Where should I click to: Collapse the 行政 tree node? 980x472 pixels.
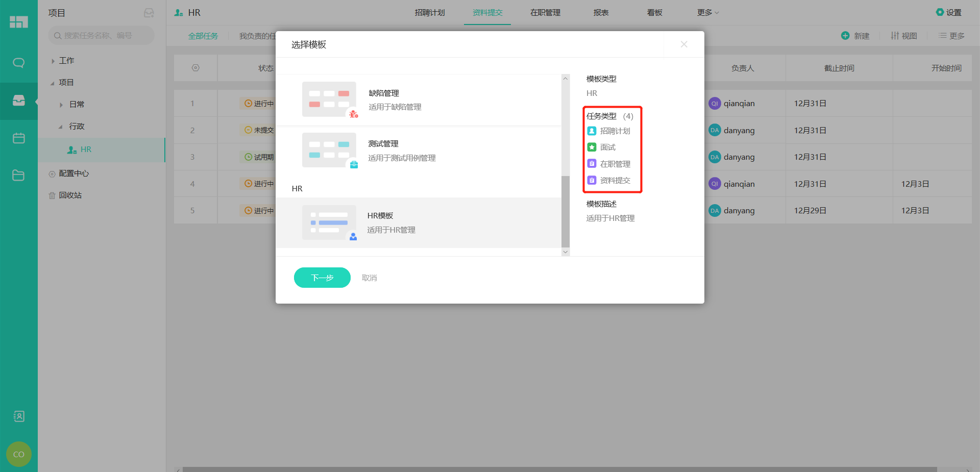pyautogui.click(x=60, y=127)
